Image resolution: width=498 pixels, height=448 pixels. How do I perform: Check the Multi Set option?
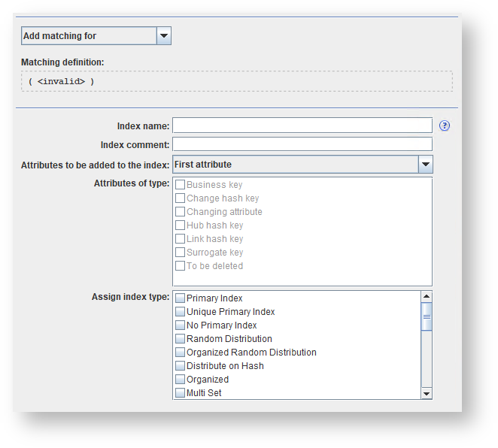coord(181,393)
